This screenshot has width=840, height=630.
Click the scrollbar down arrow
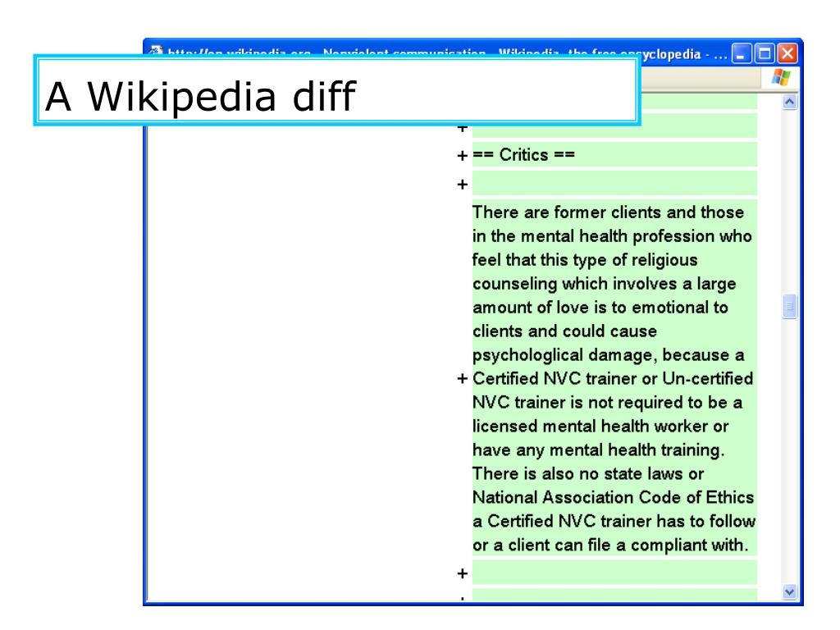789,592
